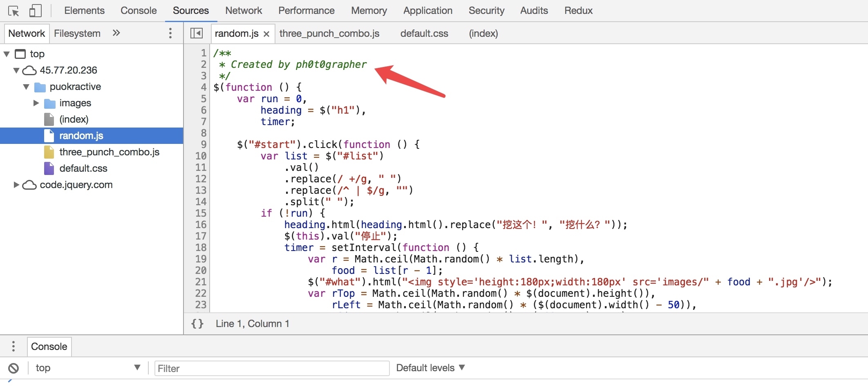868x390 pixels.
Task: Open the top execution context dropdown
Action: pos(88,368)
